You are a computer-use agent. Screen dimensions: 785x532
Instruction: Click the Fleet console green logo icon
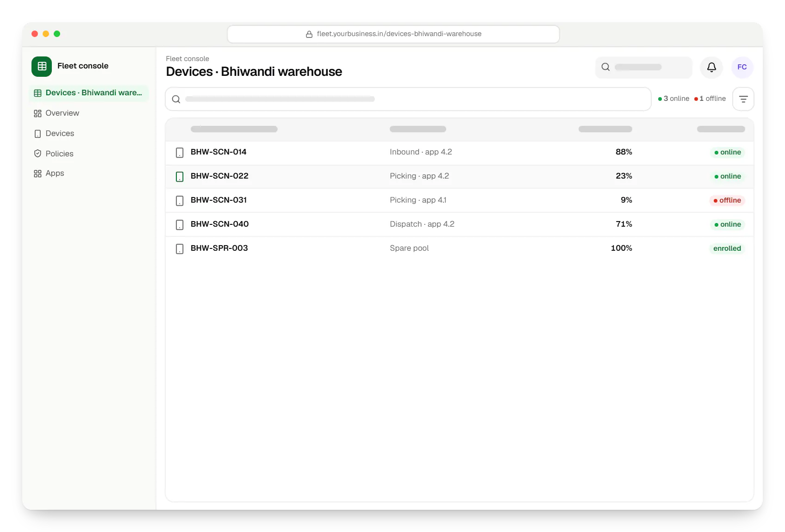pos(42,66)
